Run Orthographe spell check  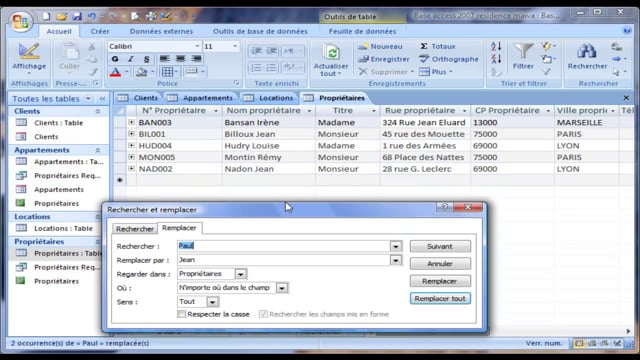tap(449, 59)
